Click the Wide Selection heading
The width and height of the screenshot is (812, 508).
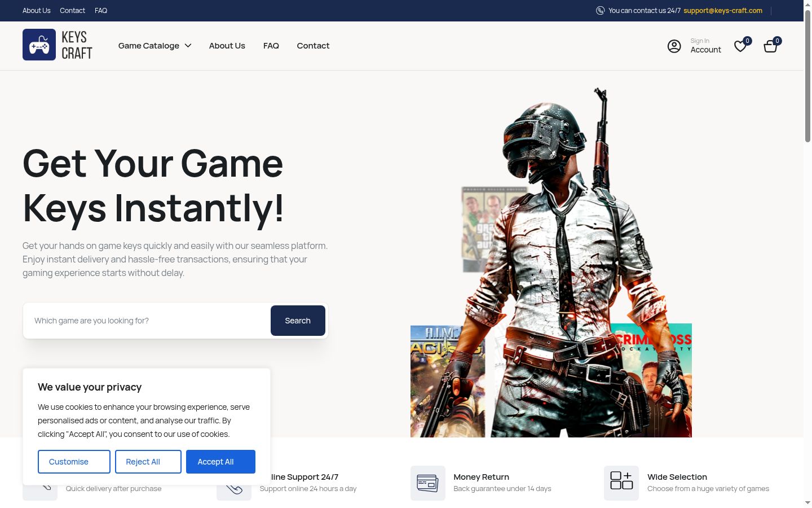pyautogui.click(x=677, y=477)
